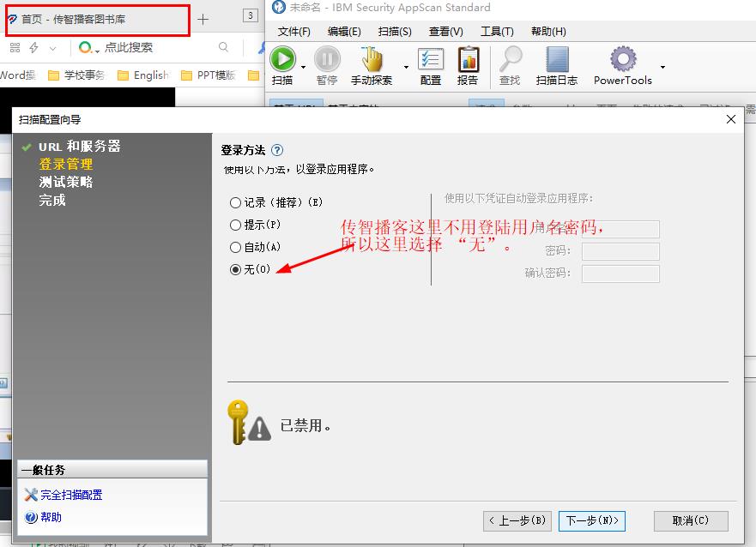Click the 密码 input field
The width and height of the screenshot is (756, 547).
click(x=620, y=251)
